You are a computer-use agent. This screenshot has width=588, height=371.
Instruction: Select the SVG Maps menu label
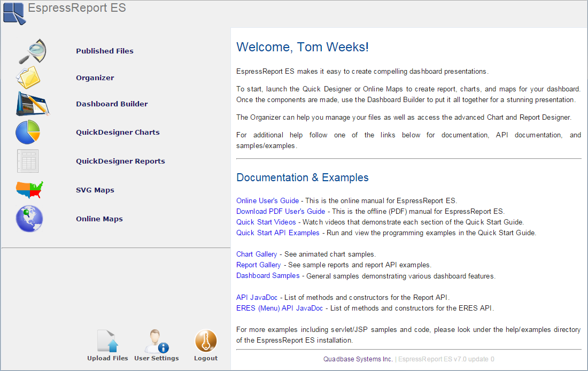pos(95,190)
